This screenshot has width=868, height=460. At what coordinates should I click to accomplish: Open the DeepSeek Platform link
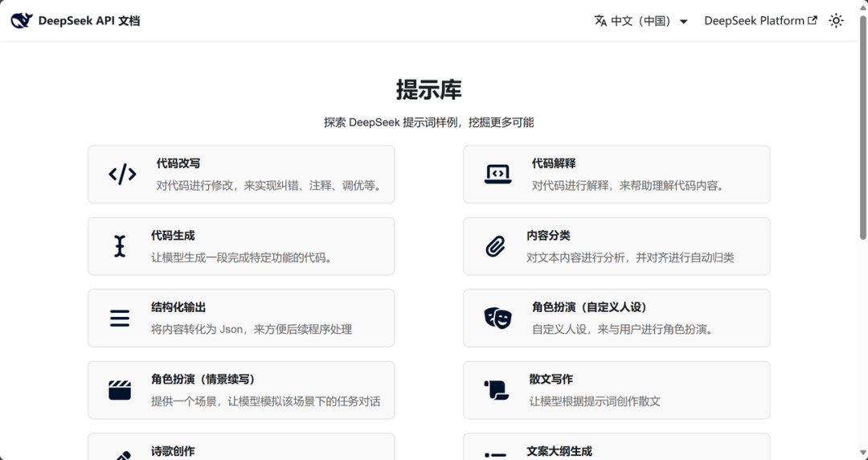tap(760, 21)
